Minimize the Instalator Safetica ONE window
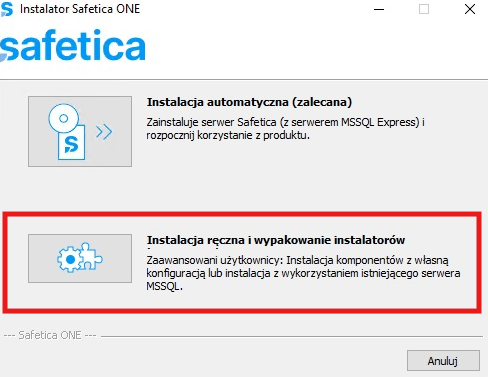 [x=379, y=9]
